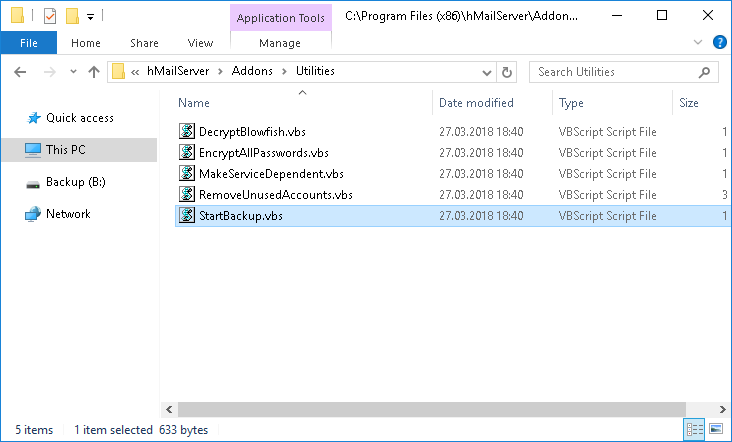Click the horizontal scrollbar left arrow
Screen dimensions: 732x442
point(169,409)
